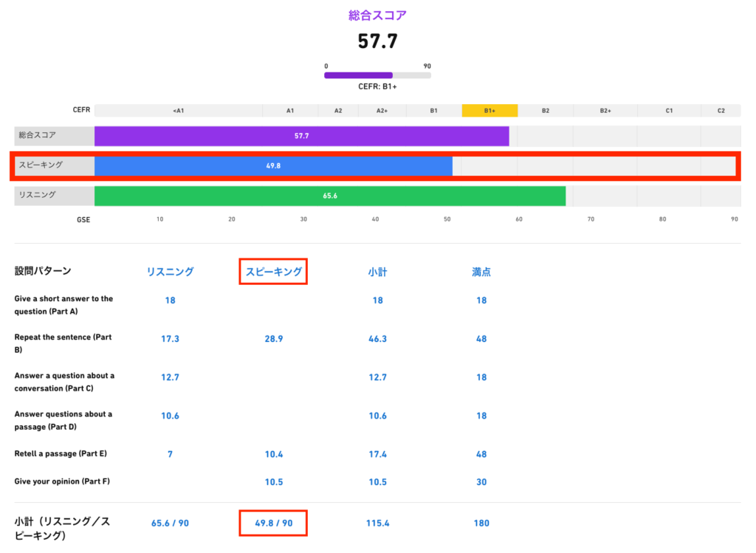Click the blue スピーキング bar showing 49.8
The height and width of the screenshot is (553, 756).
coord(273,166)
